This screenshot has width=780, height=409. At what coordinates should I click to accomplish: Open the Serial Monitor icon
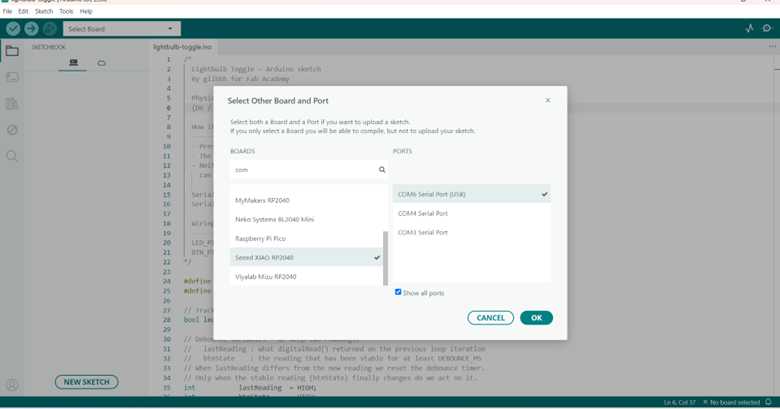tap(767, 28)
